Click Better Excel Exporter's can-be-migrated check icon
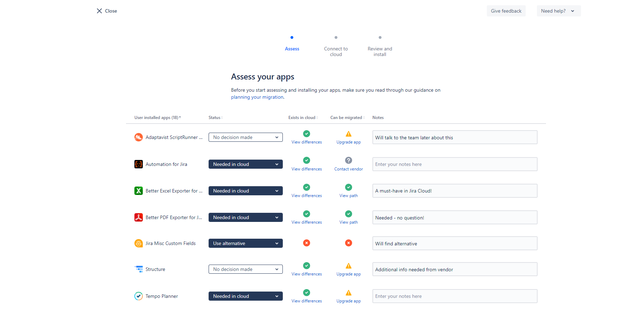The height and width of the screenshot is (315, 644). 349,187
